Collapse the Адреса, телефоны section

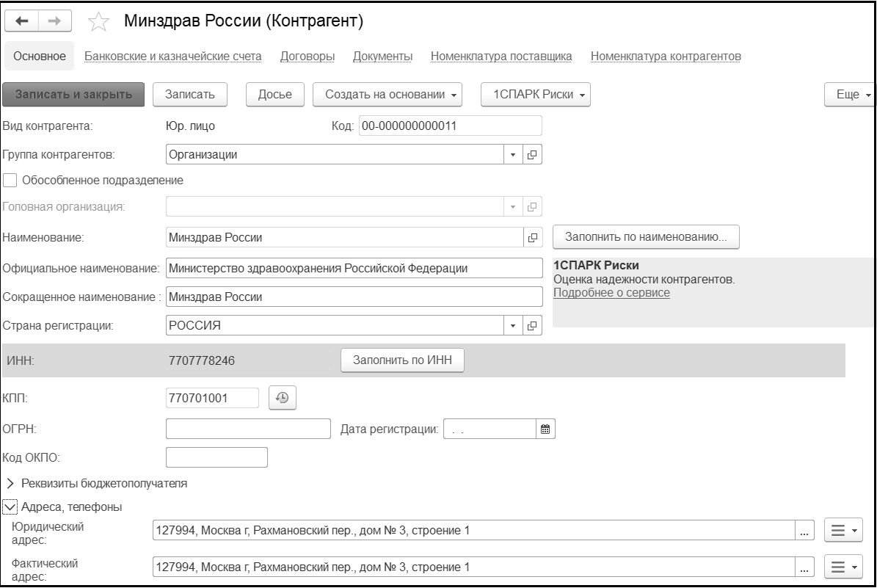pos(10,507)
